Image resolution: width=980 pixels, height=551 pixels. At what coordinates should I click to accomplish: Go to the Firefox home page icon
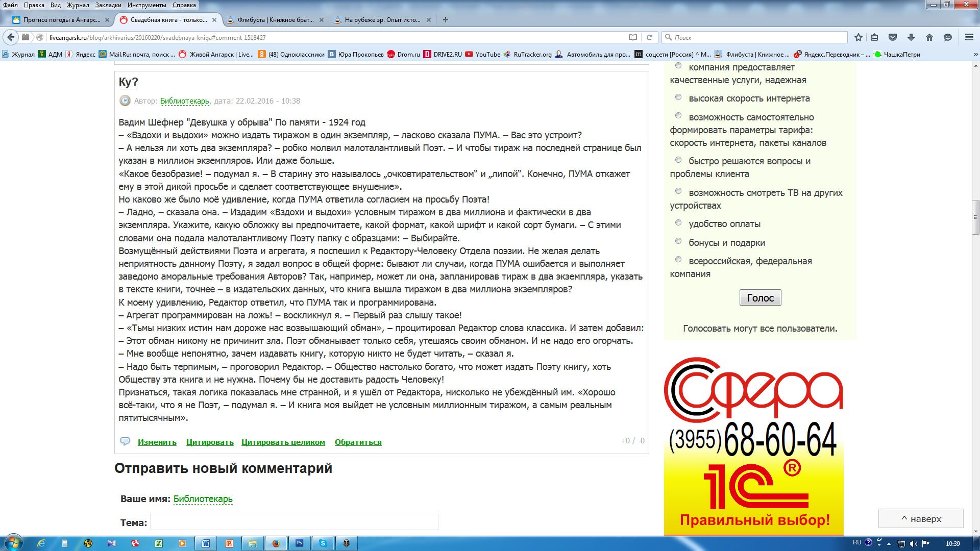[x=929, y=37]
